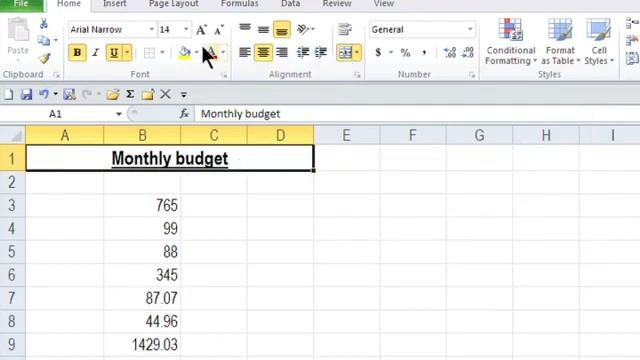Apply Accounting dollar format
This screenshot has height=360, width=640.
click(x=378, y=53)
